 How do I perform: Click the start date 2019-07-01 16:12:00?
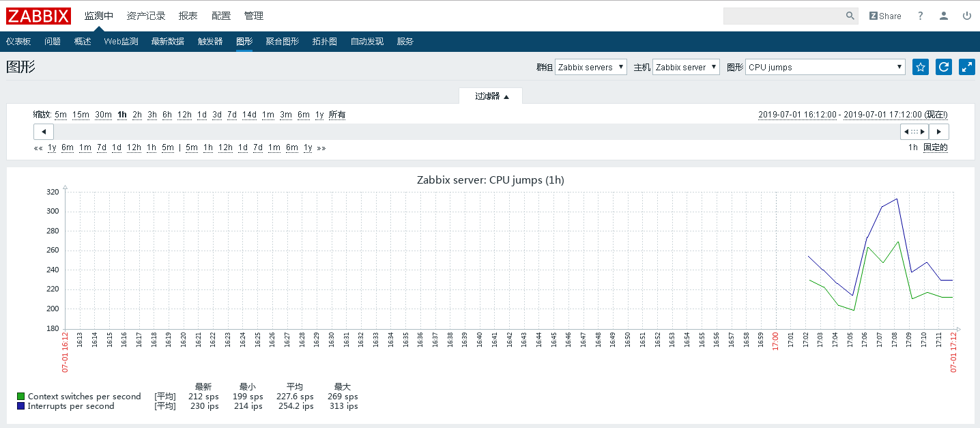(797, 115)
